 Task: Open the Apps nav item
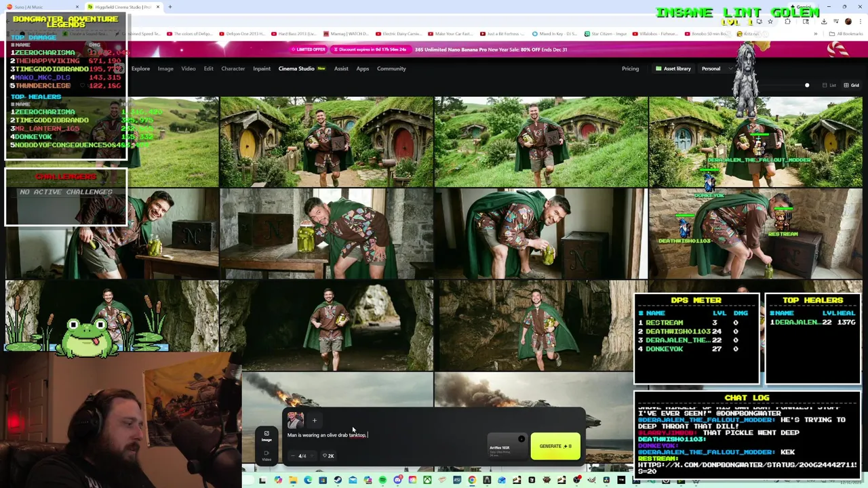[363, 68]
